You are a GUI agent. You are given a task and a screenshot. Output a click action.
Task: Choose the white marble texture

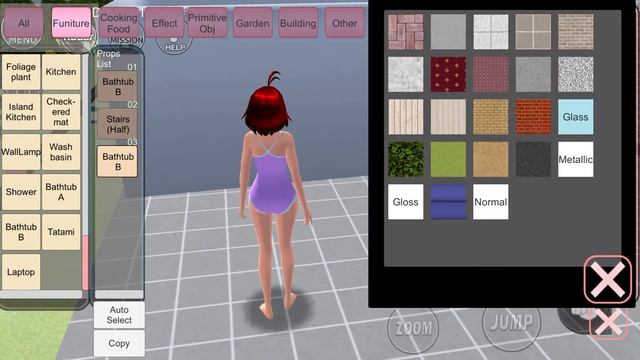click(406, 74)
